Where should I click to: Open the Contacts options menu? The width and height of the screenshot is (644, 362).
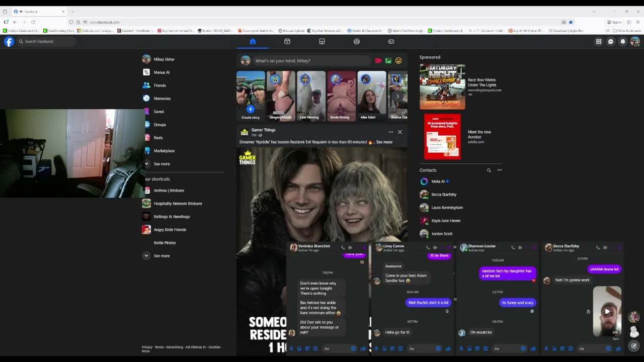[x=500, y=170]
